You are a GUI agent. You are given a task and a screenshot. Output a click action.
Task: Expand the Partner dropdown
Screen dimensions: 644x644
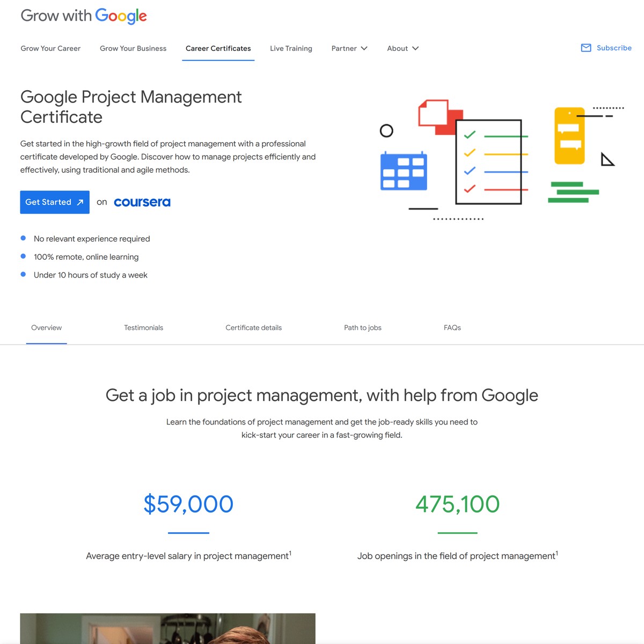coord(349,48)
